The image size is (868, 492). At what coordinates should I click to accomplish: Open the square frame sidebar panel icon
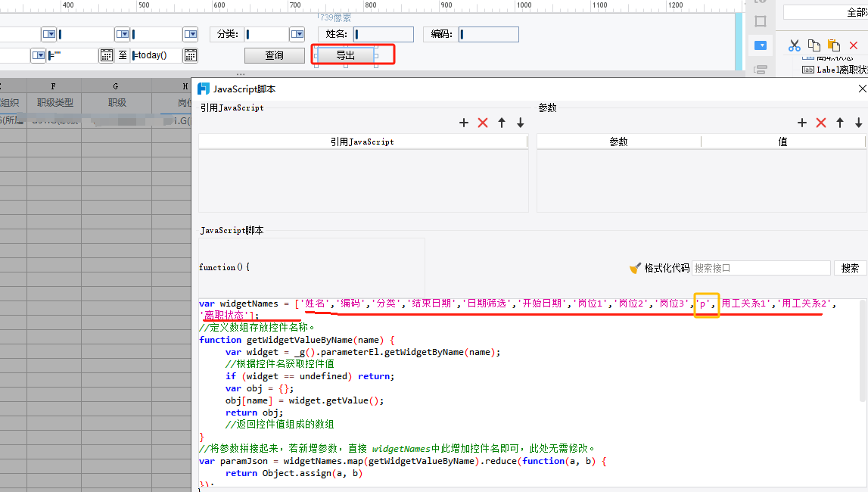[x=761, y=21]
